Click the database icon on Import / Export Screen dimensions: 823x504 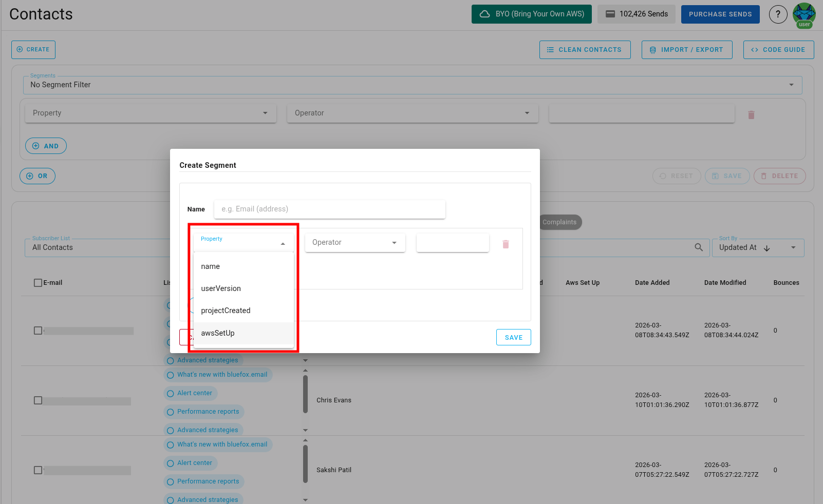652,49
